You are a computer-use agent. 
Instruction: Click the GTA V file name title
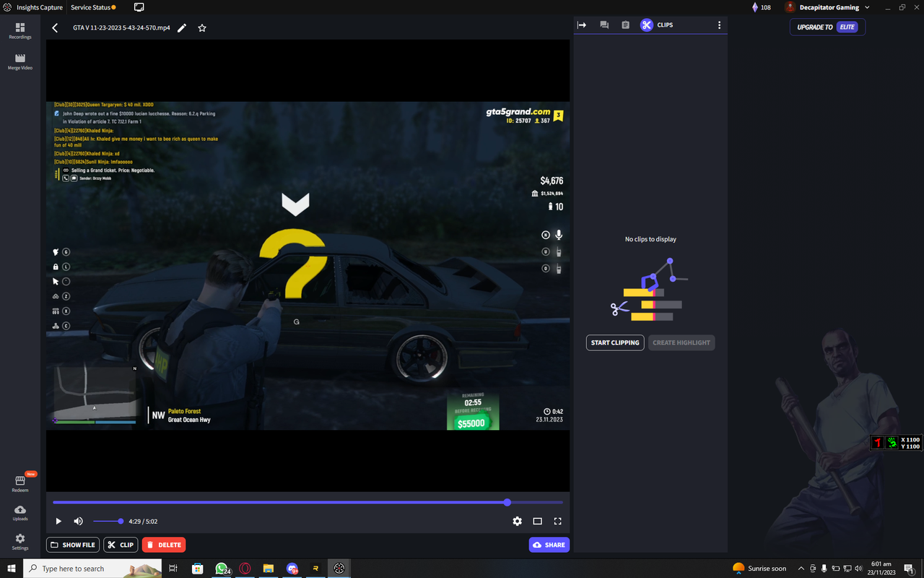[121, 27]
